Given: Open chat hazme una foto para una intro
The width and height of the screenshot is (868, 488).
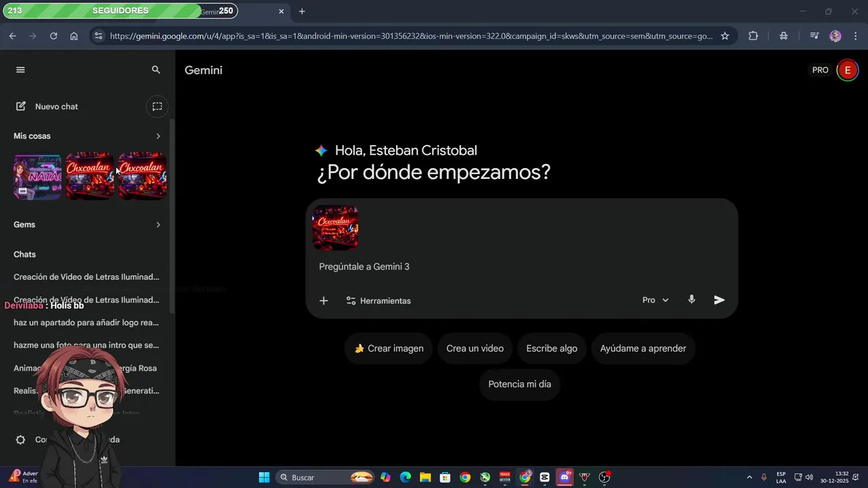Looking at the screenshot, I should click(x=87, y=345).
